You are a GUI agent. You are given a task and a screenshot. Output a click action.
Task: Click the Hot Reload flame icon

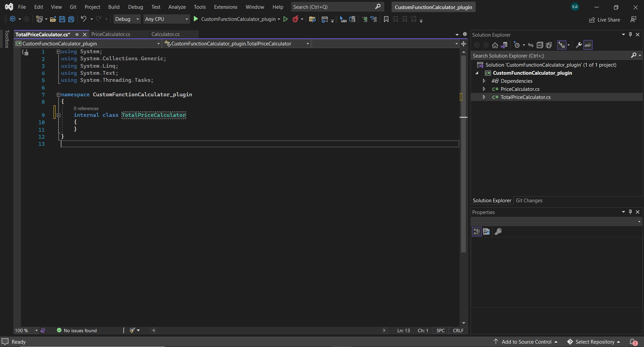tap(295, 19)
